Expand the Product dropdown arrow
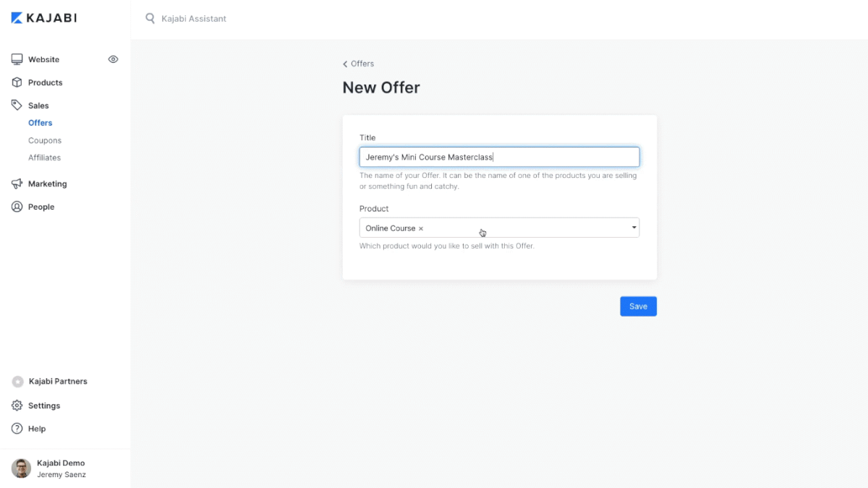The height and width of the screenshot is (488, 868). (634, 228)
